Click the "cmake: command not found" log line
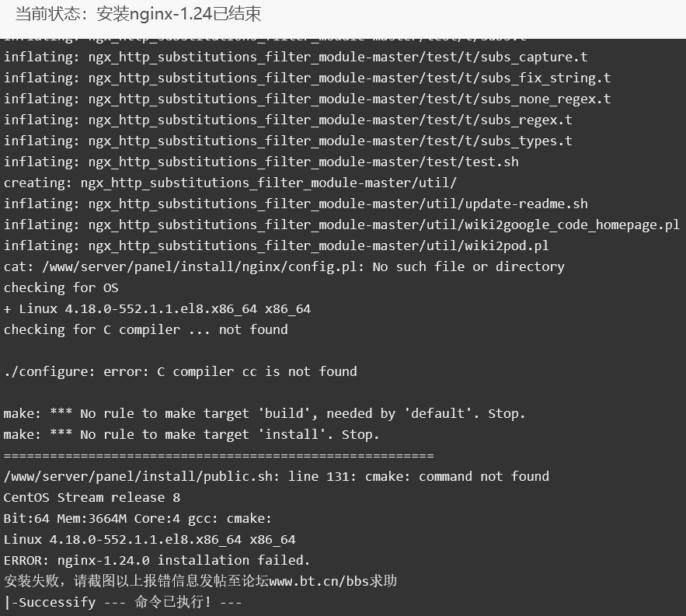This screenshot has width=686, height=616. 276,476
